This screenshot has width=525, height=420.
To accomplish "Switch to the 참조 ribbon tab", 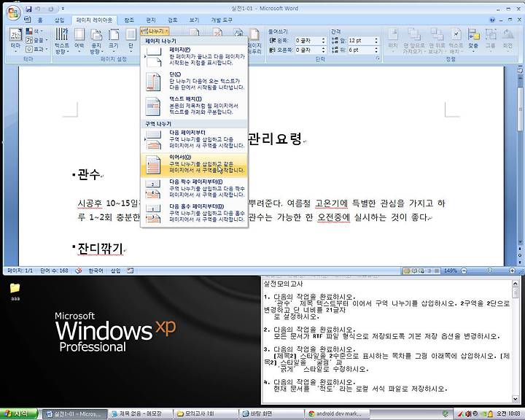I will click(129, 20).
